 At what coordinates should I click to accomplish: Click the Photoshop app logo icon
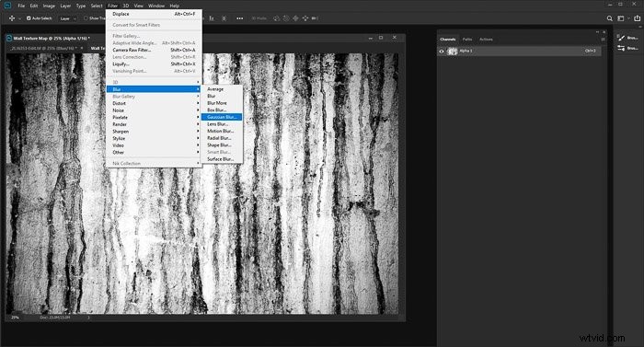pos(7,6)
